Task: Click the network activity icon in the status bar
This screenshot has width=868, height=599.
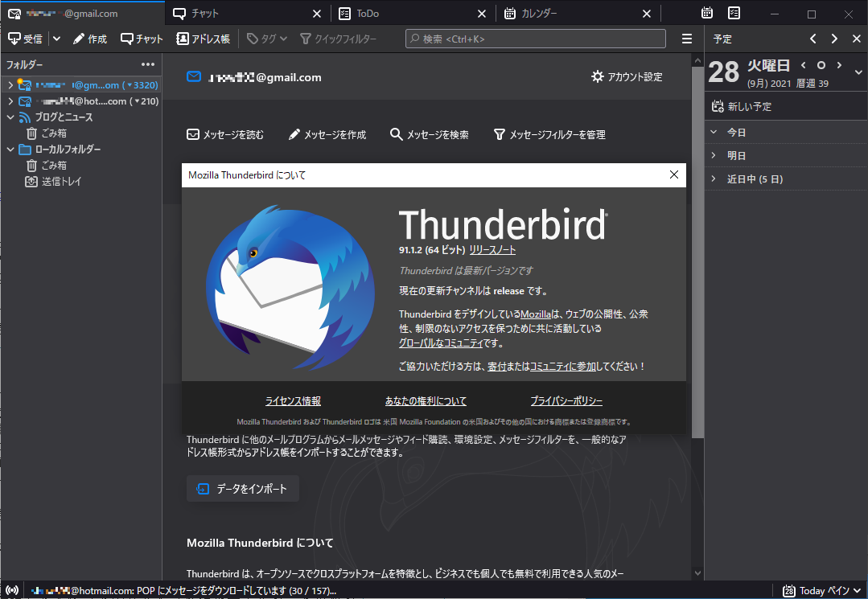Action: coord(14,589)
